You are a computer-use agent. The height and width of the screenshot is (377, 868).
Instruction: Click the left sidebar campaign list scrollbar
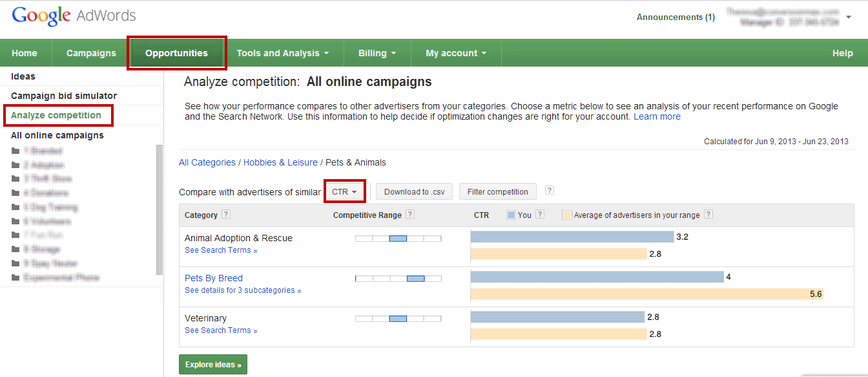160,210
